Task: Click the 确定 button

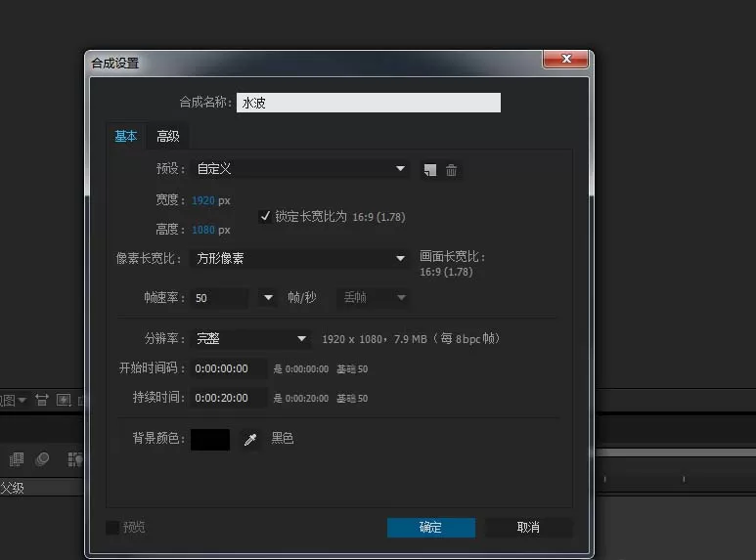Action: tap(431, 527)
